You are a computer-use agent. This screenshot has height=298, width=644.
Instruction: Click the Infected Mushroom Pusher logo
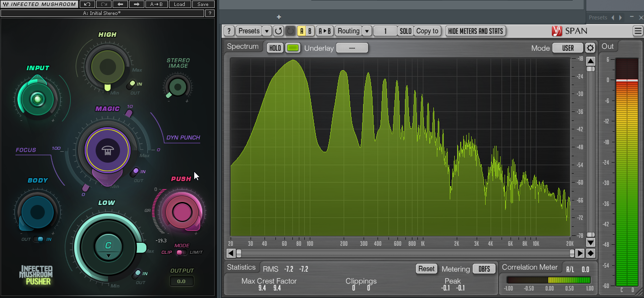coord(36,275)
